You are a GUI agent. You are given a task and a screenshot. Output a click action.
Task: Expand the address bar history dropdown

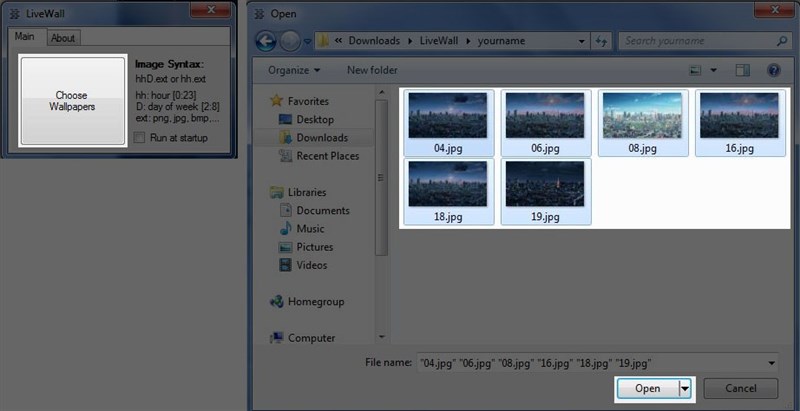(x=582, y=41)
